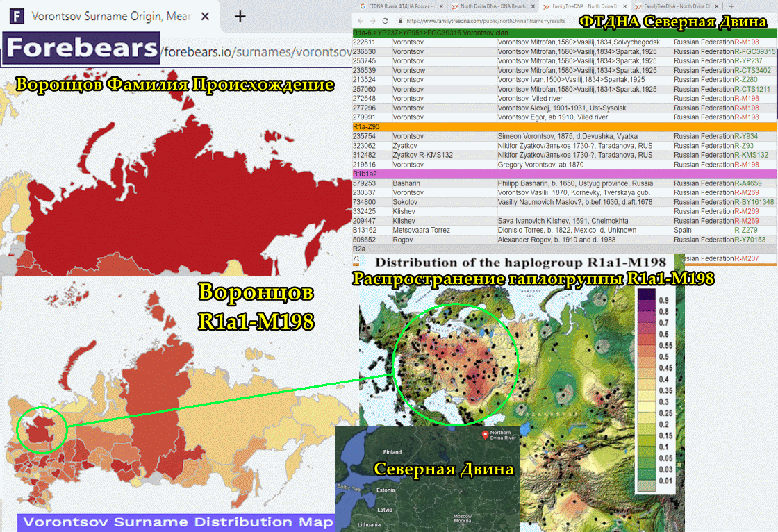The height and width of the screenshot is (532, 778).
Task: Open haplogroup R-A4659 link
Action: [x=747, y=183]
